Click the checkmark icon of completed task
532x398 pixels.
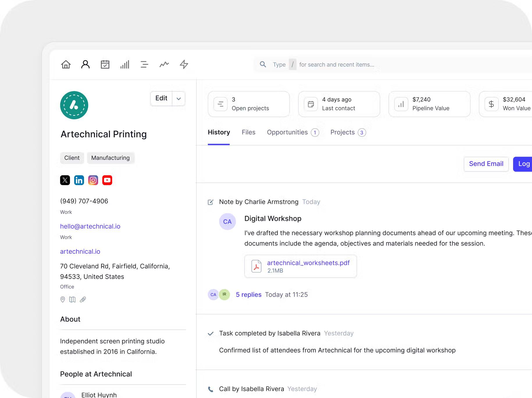210,333
